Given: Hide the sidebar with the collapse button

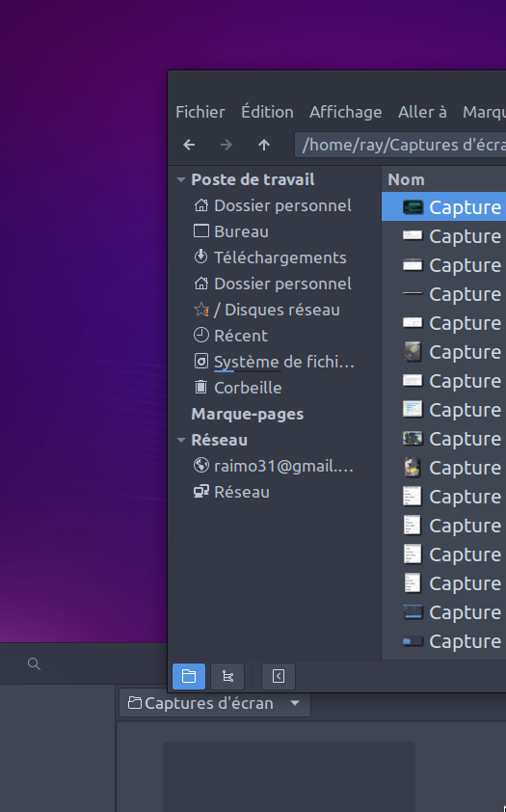Looking at the screenshot, I should 279,676.
